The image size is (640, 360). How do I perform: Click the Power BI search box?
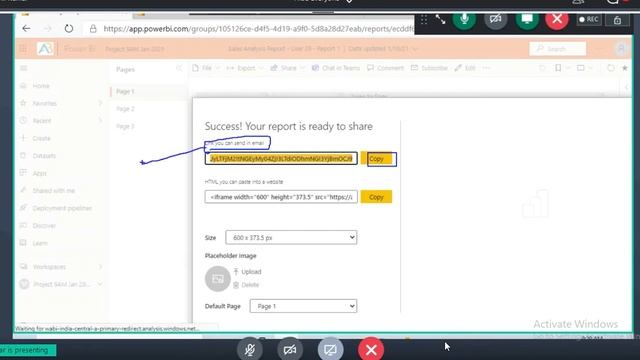(x=558, y=49)
